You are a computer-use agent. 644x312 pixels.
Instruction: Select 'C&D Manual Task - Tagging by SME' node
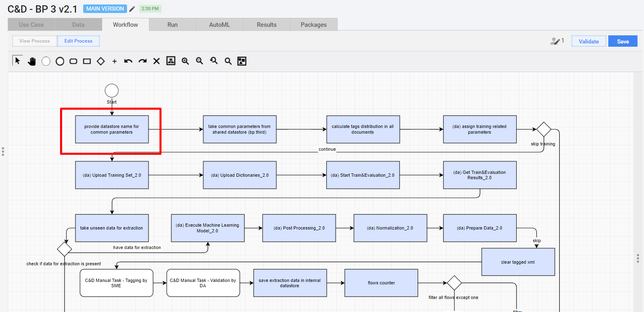116,283
